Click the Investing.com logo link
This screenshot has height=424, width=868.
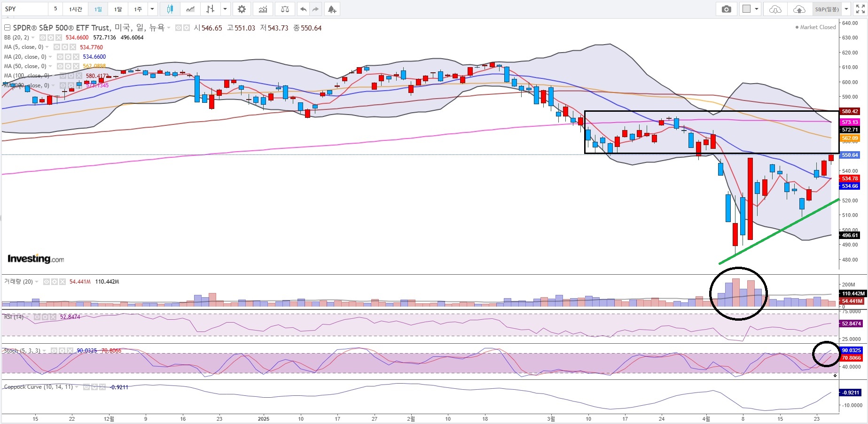coord(36,259)
